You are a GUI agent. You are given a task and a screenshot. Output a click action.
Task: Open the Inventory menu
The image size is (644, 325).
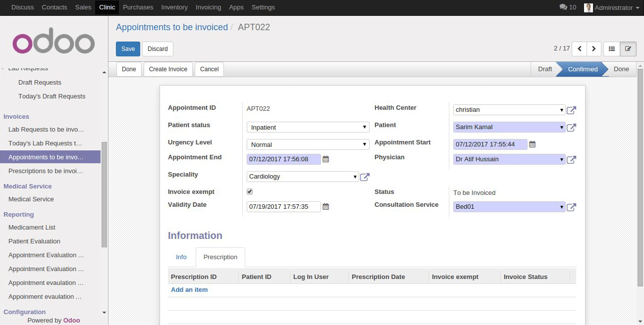[174, 7]
